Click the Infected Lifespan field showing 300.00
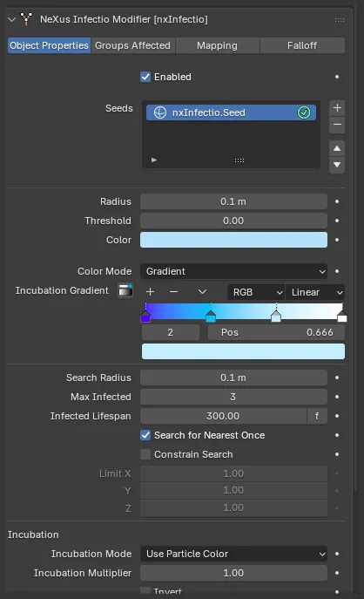This screenshot has height=599, width=364. pos(224,416)
